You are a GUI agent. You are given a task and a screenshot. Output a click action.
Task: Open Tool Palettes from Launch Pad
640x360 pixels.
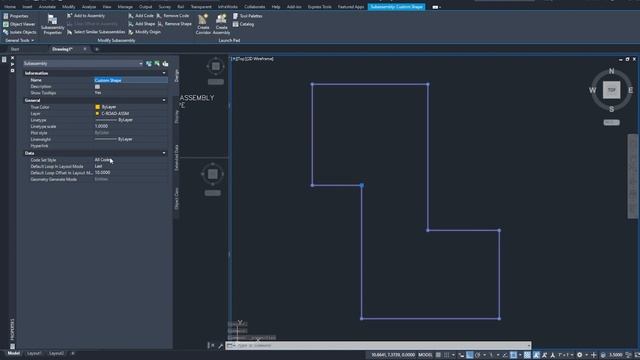247,16
